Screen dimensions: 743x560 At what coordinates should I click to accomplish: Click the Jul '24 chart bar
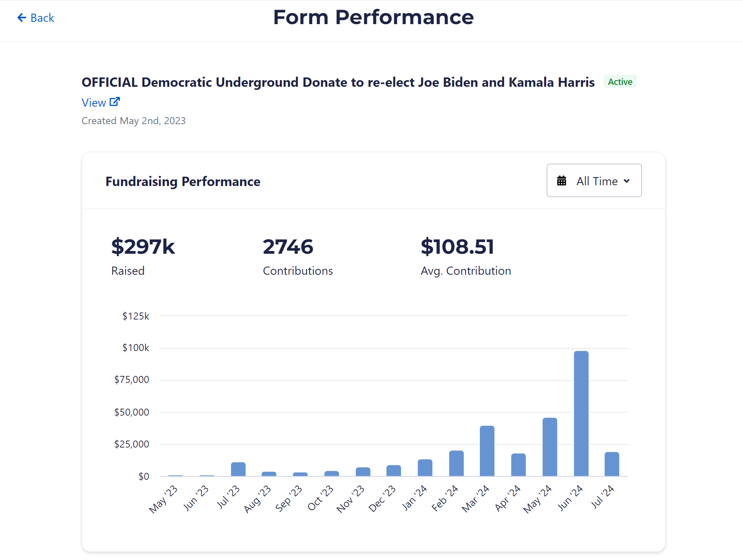pyautogui.click(x=611, y=464)
